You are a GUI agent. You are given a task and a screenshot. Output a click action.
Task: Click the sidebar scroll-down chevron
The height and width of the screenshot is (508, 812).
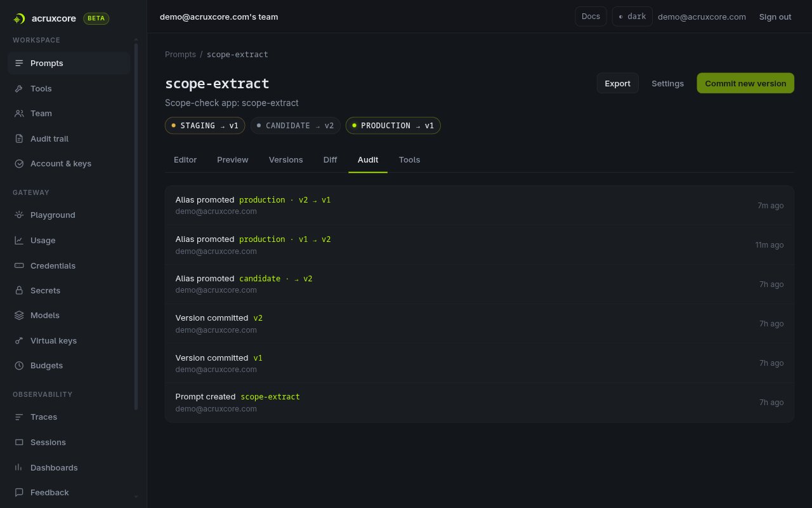pos(136,497)
